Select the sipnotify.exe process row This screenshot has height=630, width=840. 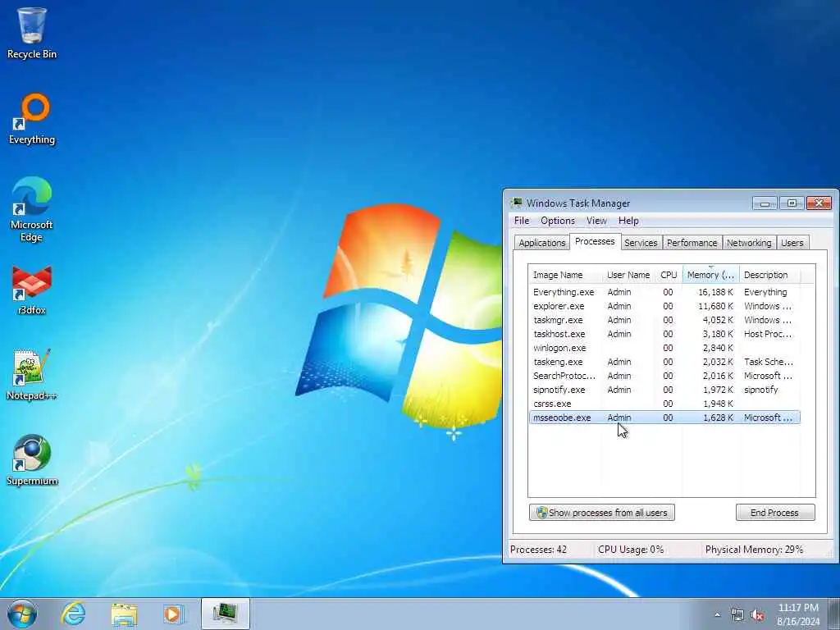tap(664, 390)
